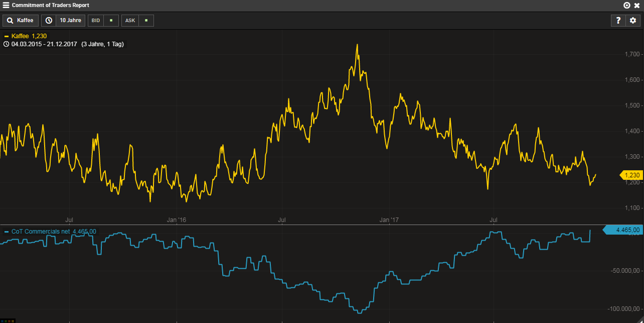
Task: Open chart settings with the gear icon
Action: click(x=632, y=21)
